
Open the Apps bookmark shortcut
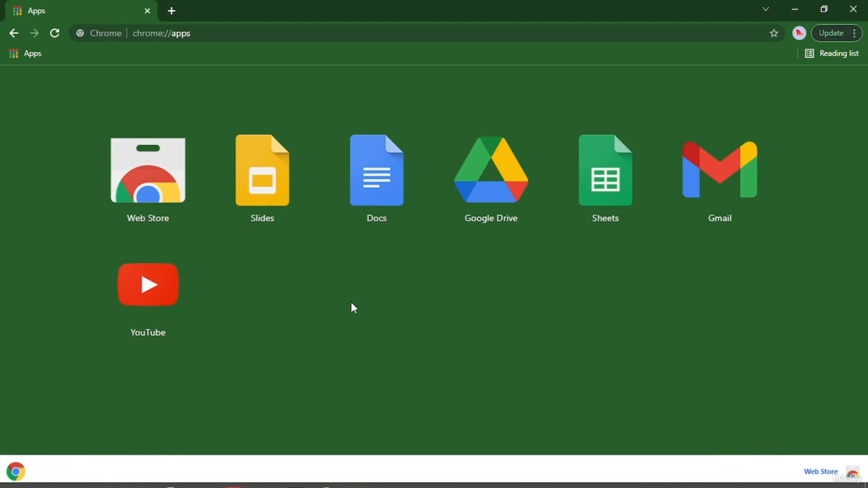click(x=26, y=54)
